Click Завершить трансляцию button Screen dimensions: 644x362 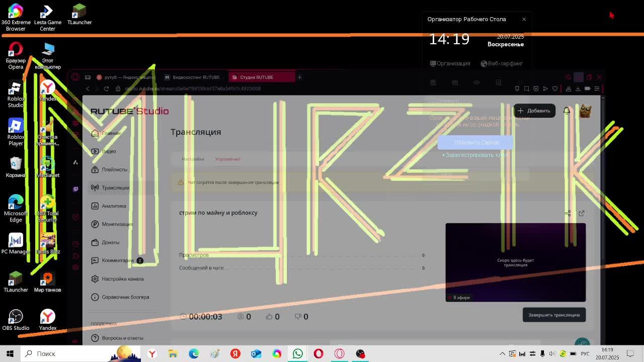pos(554,315)
